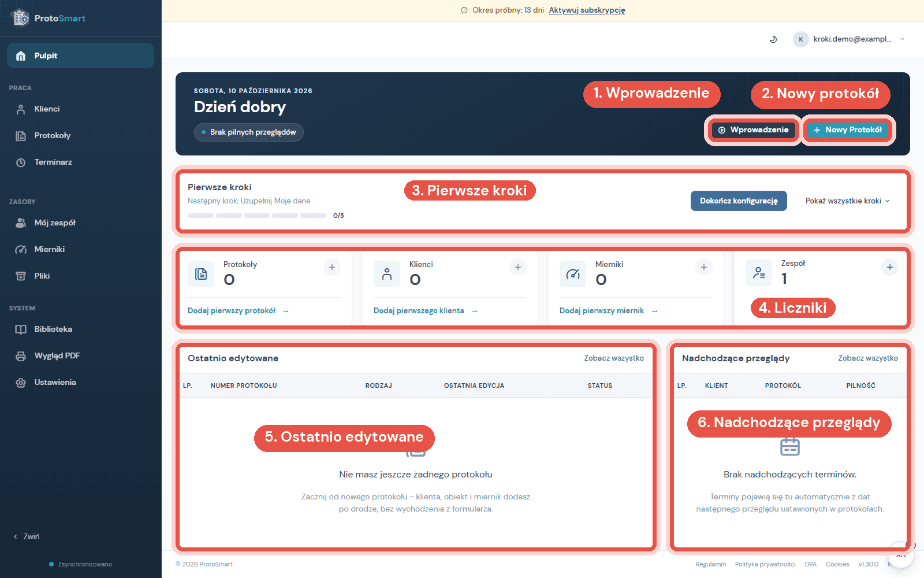924x578 pixels.
Task: Collapse the sidebar with Zwiń
Action: pyautogui.click(x=27, y=536)
